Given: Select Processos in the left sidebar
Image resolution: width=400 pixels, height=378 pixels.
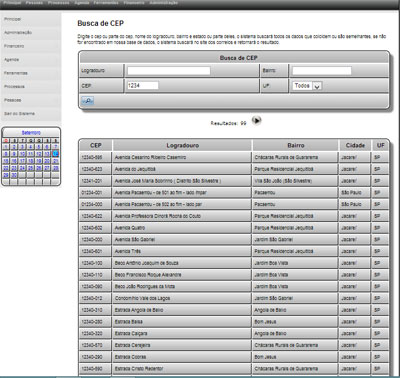Looking at the screenshot, I should pyautogui.click(x=31, y=87).
